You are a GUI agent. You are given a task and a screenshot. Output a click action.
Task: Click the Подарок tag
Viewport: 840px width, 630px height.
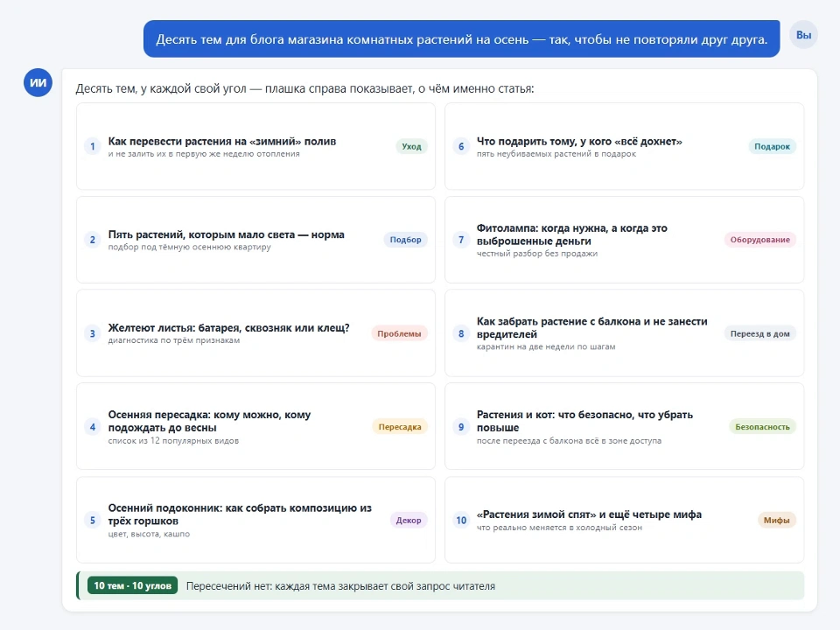772,146
